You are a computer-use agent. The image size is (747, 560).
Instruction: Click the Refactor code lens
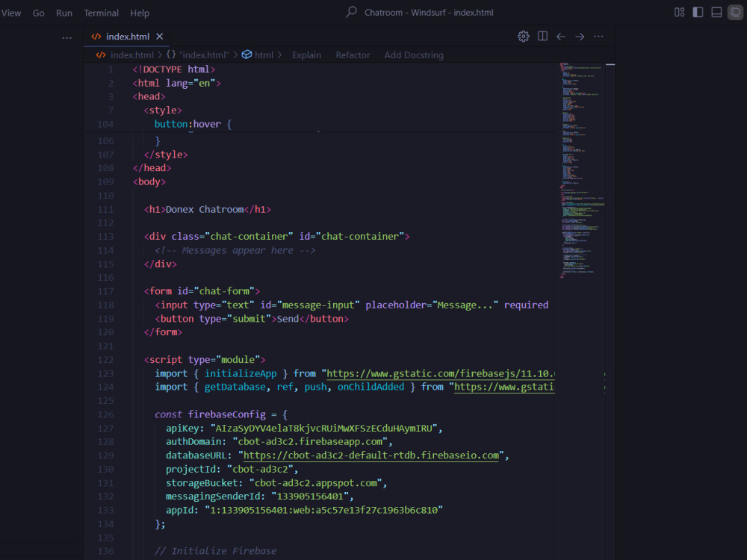point(353,55)
